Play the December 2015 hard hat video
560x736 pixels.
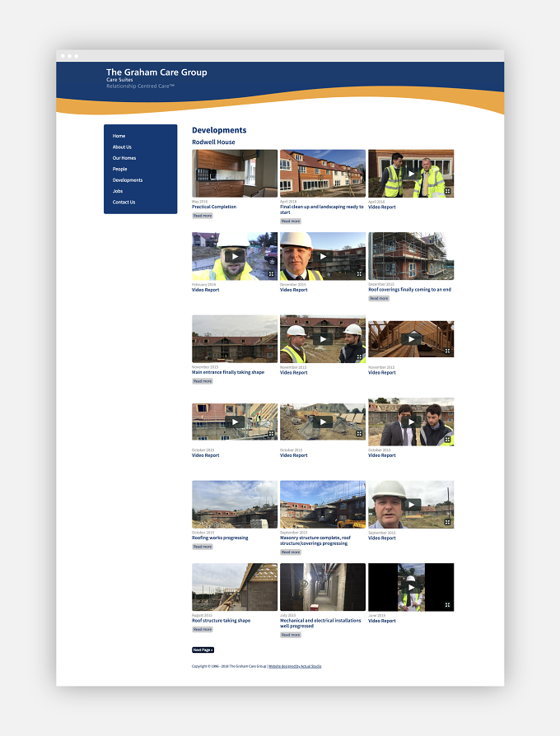[x=323, y=256]
